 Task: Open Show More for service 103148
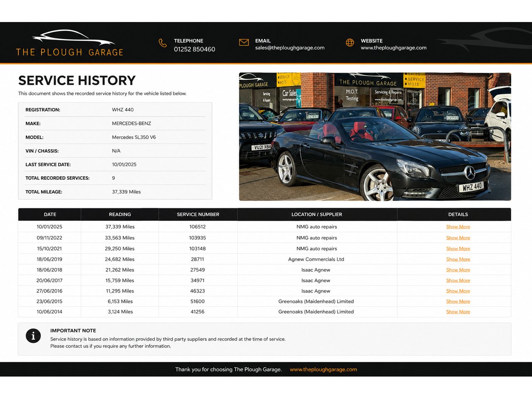click(458, 249)
